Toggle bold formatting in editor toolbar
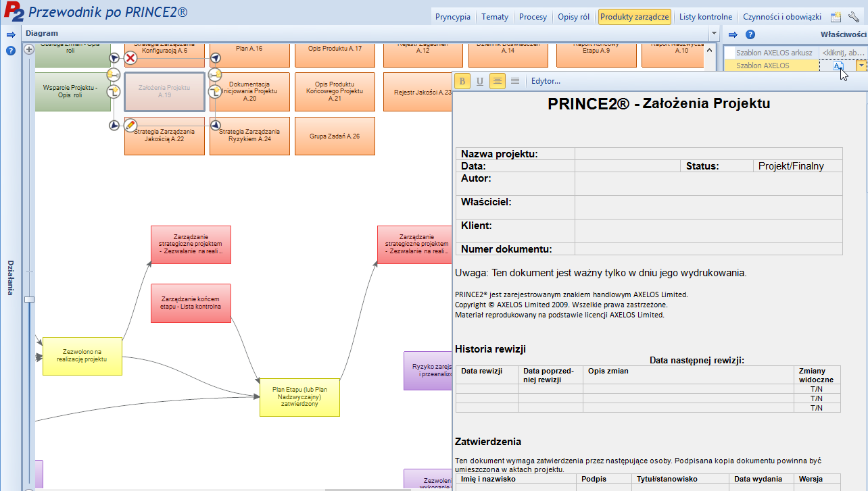The width and height of the screenshot is (868, 491). (462, 81)
